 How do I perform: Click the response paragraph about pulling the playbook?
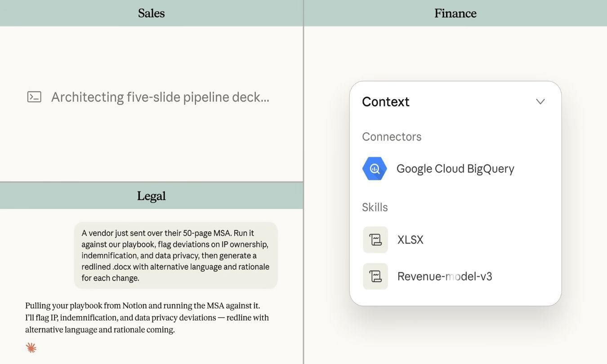tap(147, 317)
